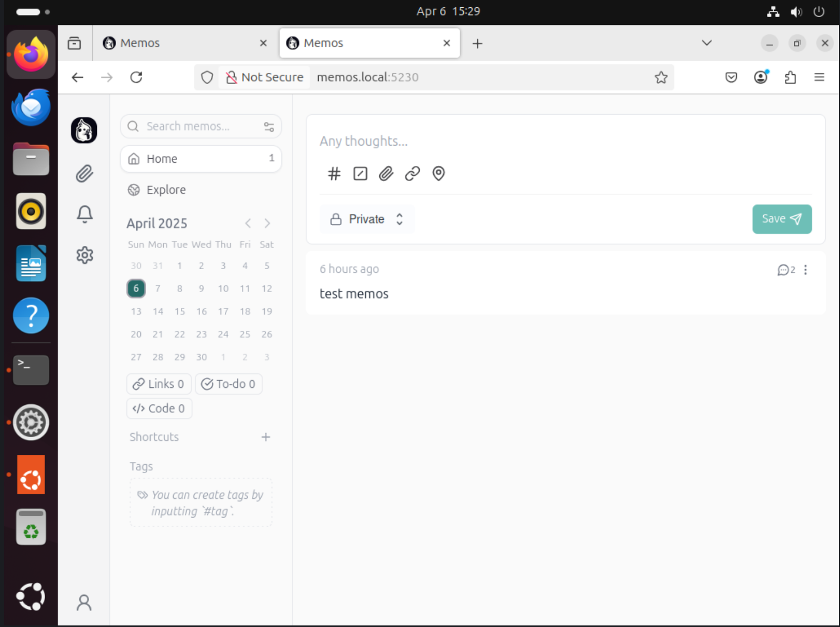Click the Not Secure site indicator

click(x=265, y=77)
